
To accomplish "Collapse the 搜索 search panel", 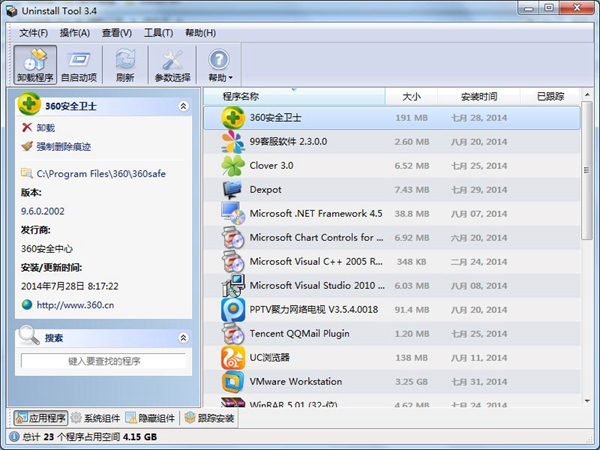I will tap(183, 338).
